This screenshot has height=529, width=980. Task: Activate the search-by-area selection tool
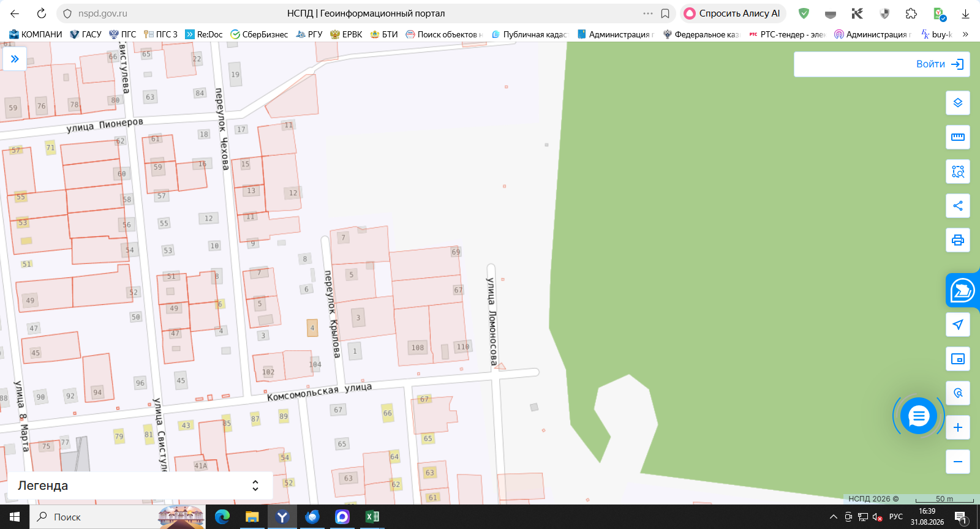point(958,171)
